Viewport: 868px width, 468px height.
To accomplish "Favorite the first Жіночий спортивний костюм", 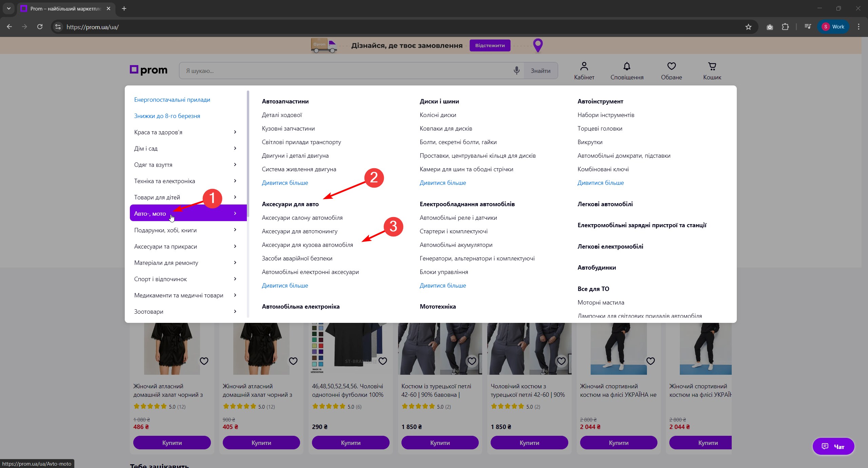I will click(x=650, y=361).
